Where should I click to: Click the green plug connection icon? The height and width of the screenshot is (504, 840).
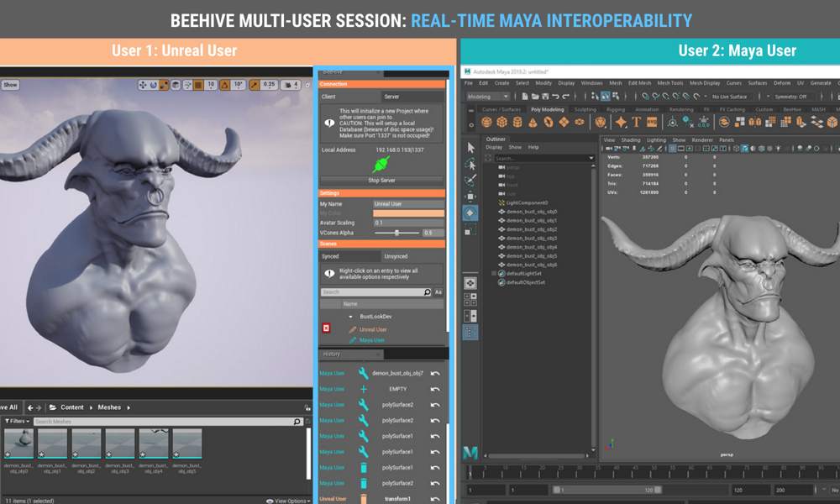click(381, 165)
